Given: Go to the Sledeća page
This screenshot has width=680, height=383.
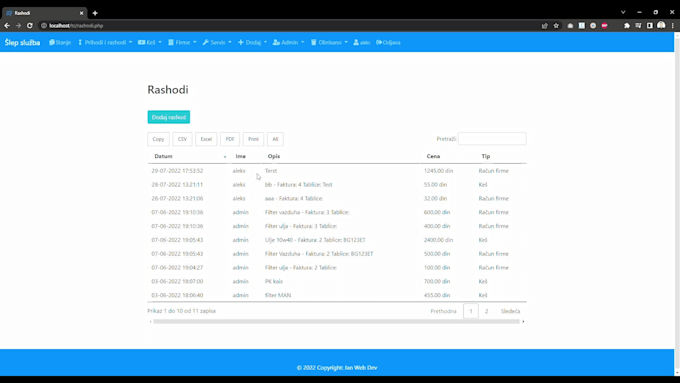Looking at the screenshot, I should click(510, 311).
